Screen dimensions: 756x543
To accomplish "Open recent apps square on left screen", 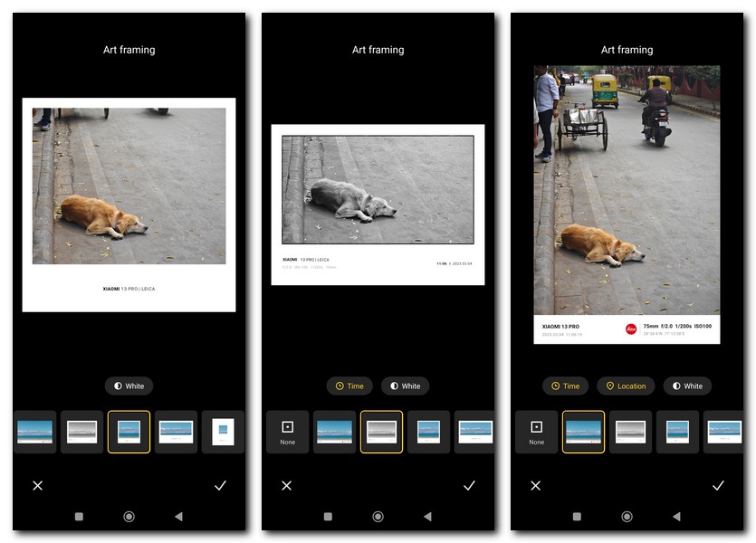I will coord(79,517).
